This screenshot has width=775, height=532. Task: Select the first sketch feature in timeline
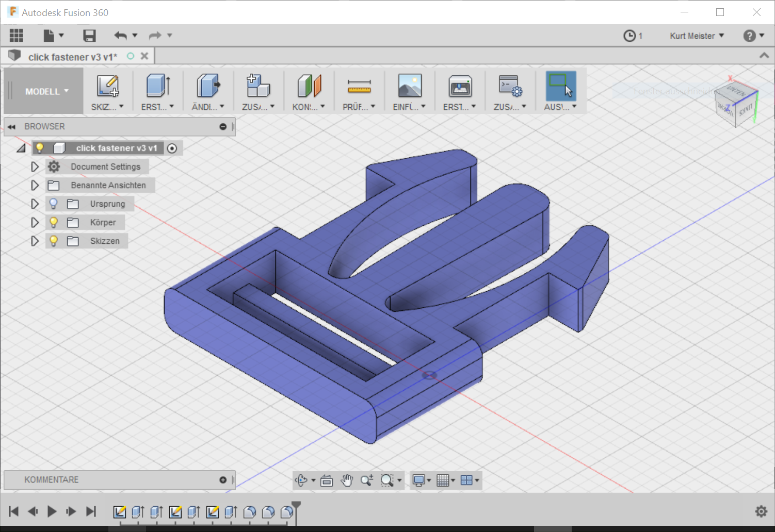point(120,512)
